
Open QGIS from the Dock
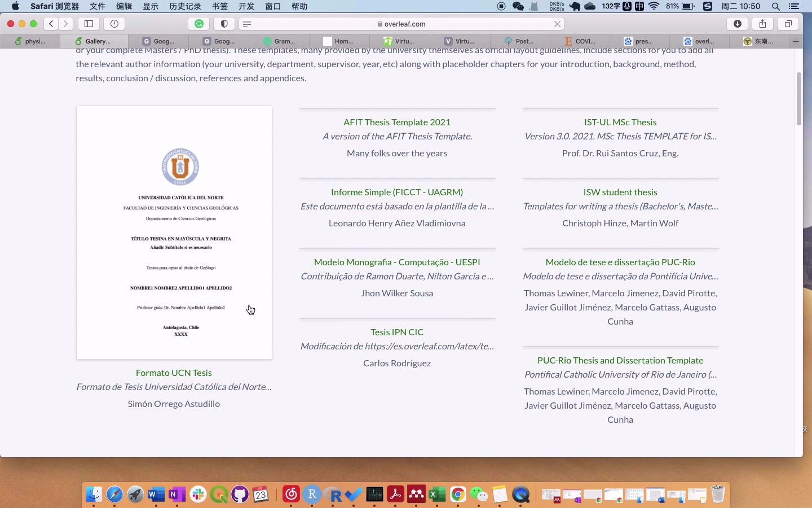coord(219,495)
